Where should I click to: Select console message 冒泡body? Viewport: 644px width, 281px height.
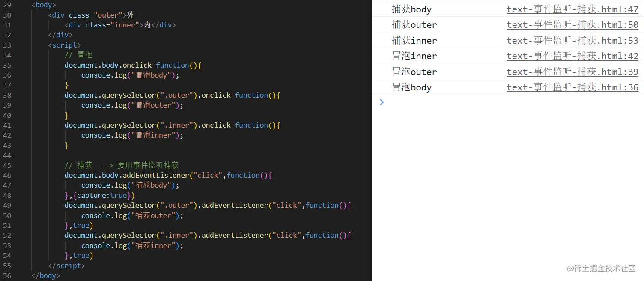coord(411,87)
